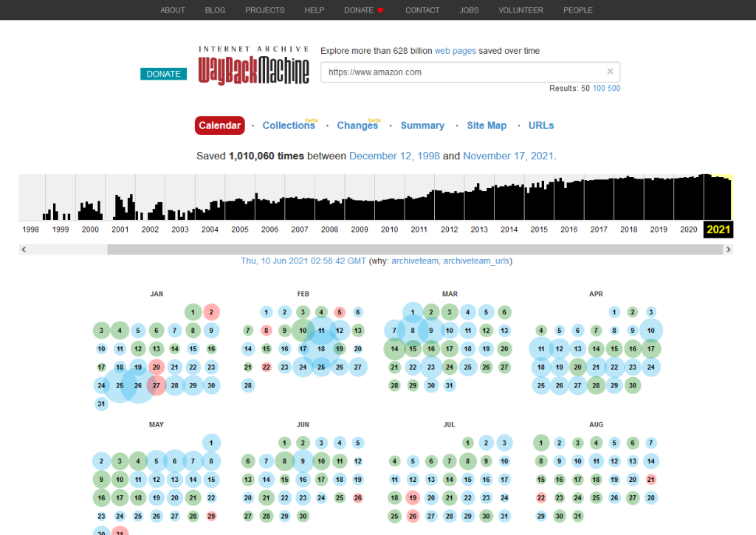Select year 2015 on the timeline

pos(539,229)
